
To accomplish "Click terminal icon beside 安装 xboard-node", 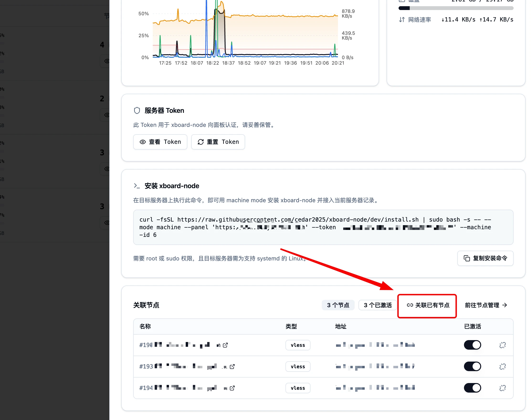I will 137,186.
